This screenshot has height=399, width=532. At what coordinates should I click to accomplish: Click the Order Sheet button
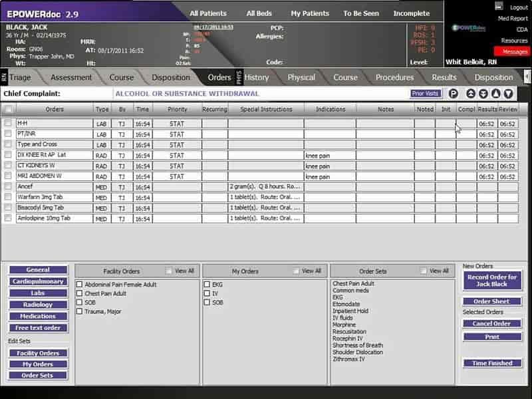coord(492,301)
